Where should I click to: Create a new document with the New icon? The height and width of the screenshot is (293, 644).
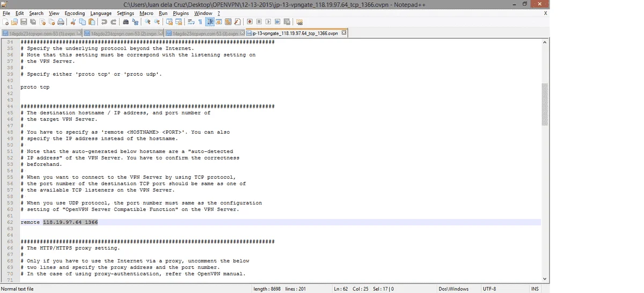click(5, 22)
